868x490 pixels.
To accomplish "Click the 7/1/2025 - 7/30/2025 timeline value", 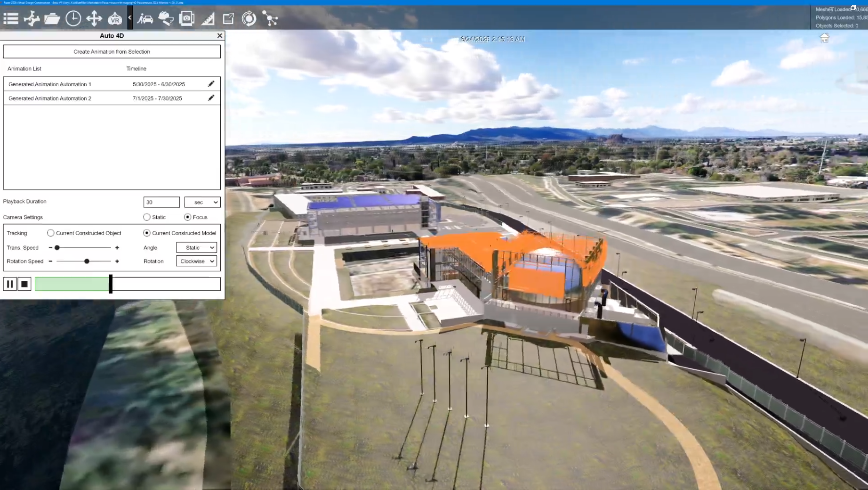I will coord(157,98).
